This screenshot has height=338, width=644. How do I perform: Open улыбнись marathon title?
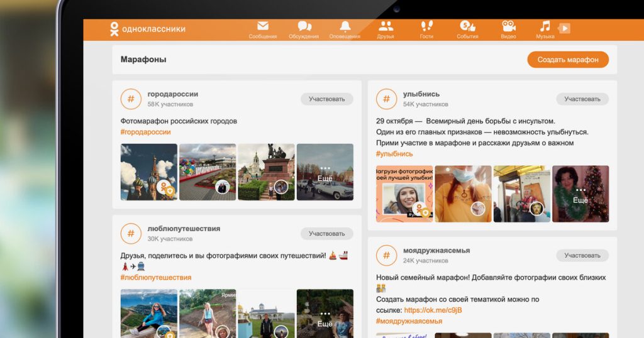coord(421,94)
